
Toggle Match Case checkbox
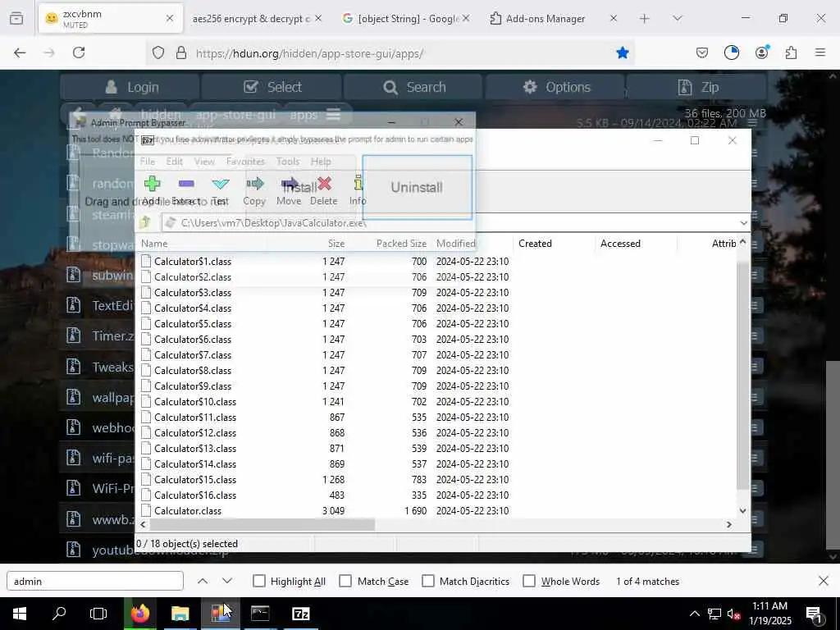pyautogui.click(x=345, y=581)
